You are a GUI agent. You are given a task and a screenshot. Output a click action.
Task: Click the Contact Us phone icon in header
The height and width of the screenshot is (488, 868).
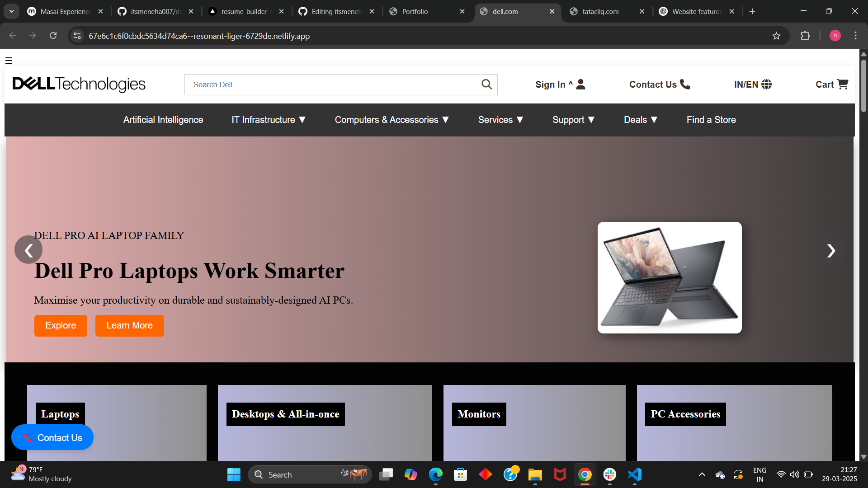[x=685, y=84]
